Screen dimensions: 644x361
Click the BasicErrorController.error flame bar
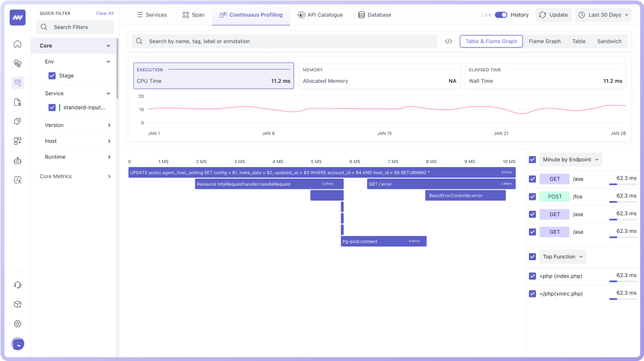coord(465,196)
